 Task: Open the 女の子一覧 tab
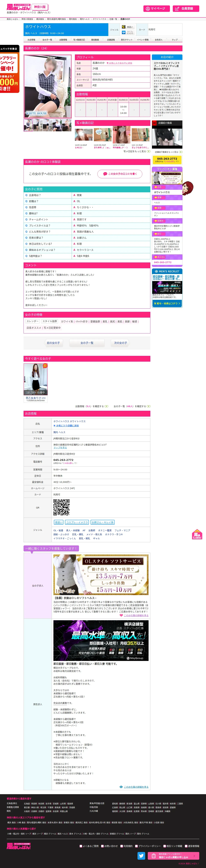coord(47,40)
